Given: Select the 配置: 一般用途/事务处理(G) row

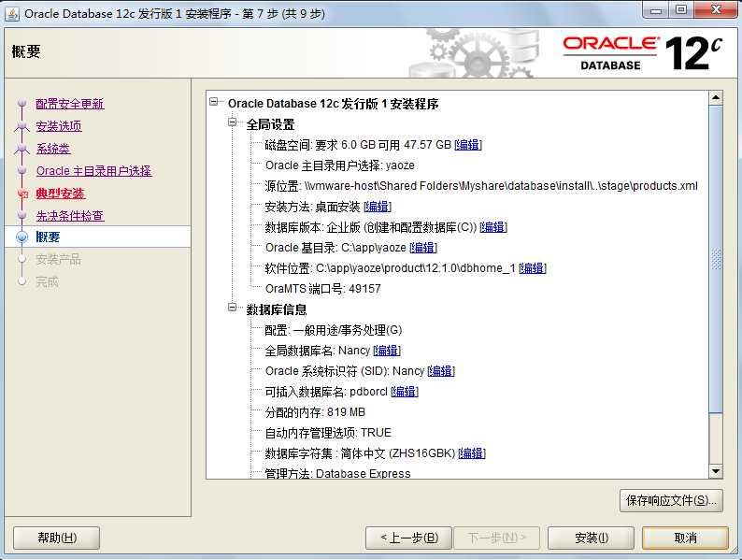Looking at the screenshot, I should tap(334, 330).
